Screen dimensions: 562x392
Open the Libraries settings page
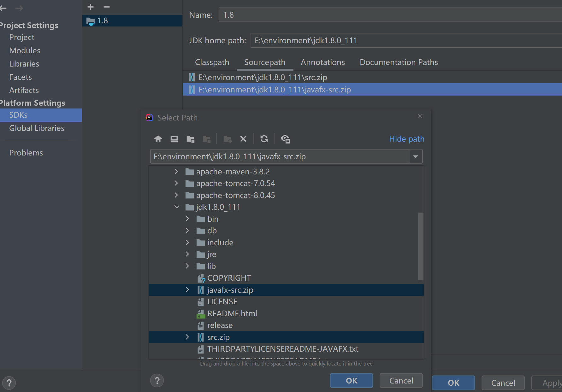point(24,64)
